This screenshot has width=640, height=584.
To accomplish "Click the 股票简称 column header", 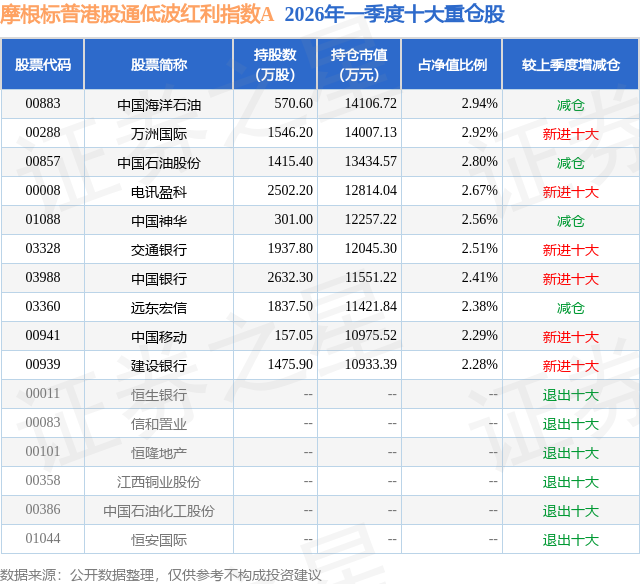I will pos(159,64).
